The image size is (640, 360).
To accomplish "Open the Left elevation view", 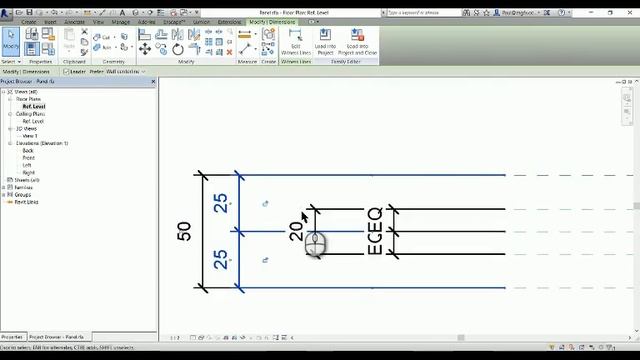I will click(27, 165).
